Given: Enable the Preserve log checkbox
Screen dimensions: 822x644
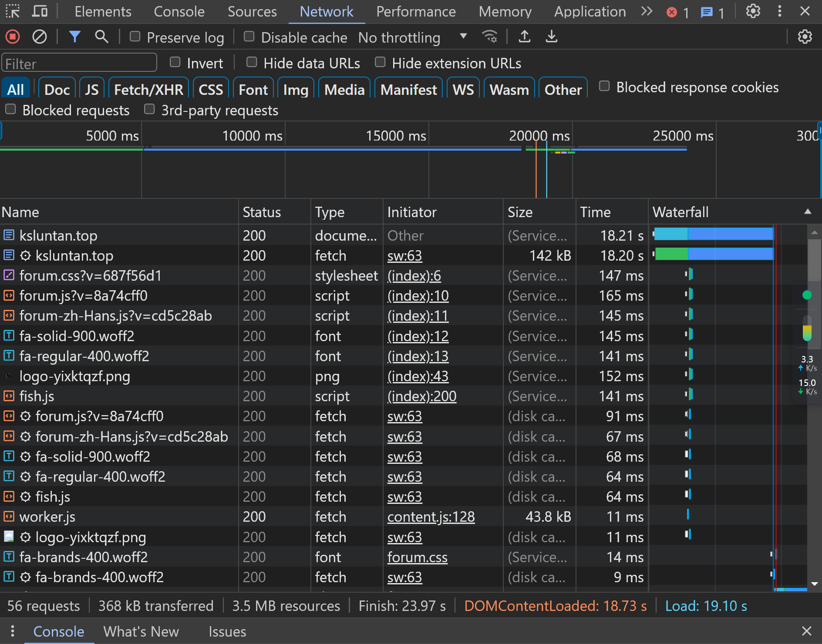Looking at the screenshot, I should [x=135, y=37].
